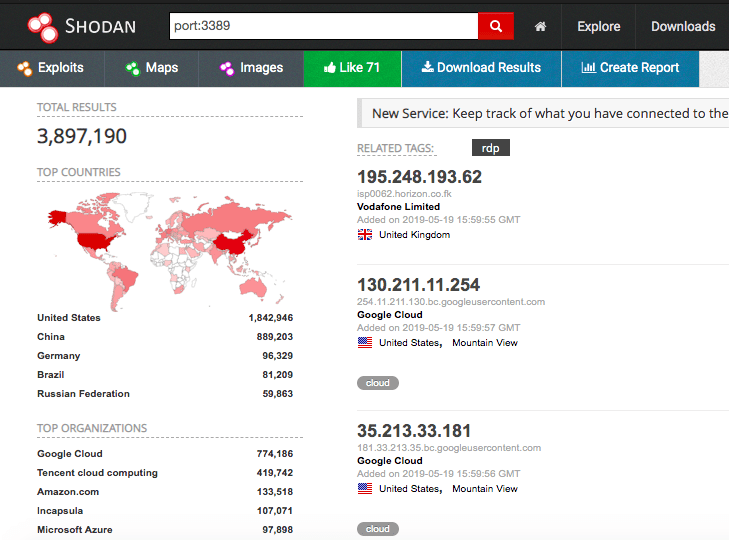This screenshot has width=729, height=540.
Task: Click the rdp related tag
Action: pyautogui.click(x=490, y=148)
